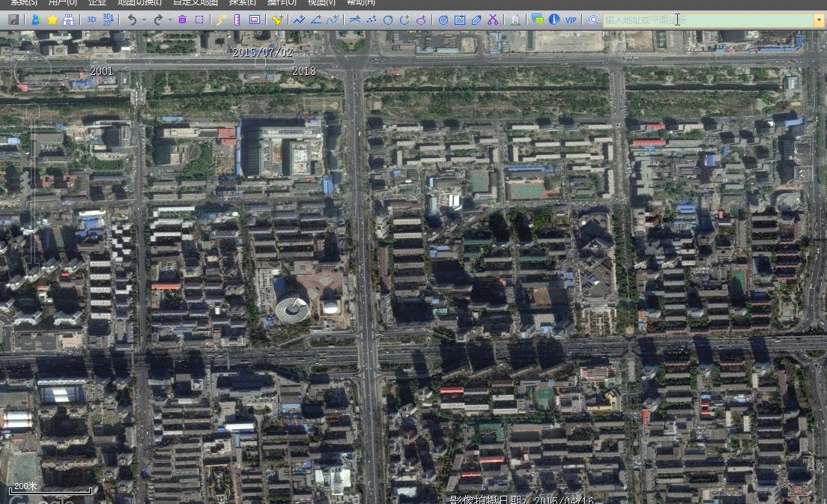Click the historical imagery timeline slider thumb
The image size is (827, 504).
260,62
